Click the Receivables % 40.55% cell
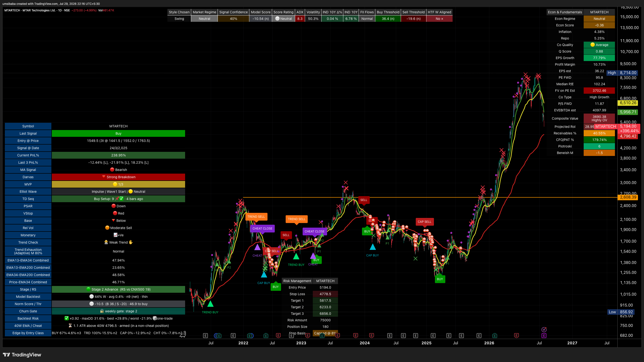 click(x=599, y=133)
